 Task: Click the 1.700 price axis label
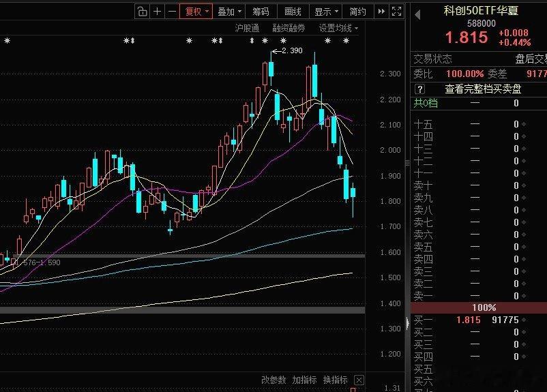click(x=390, y=227)
